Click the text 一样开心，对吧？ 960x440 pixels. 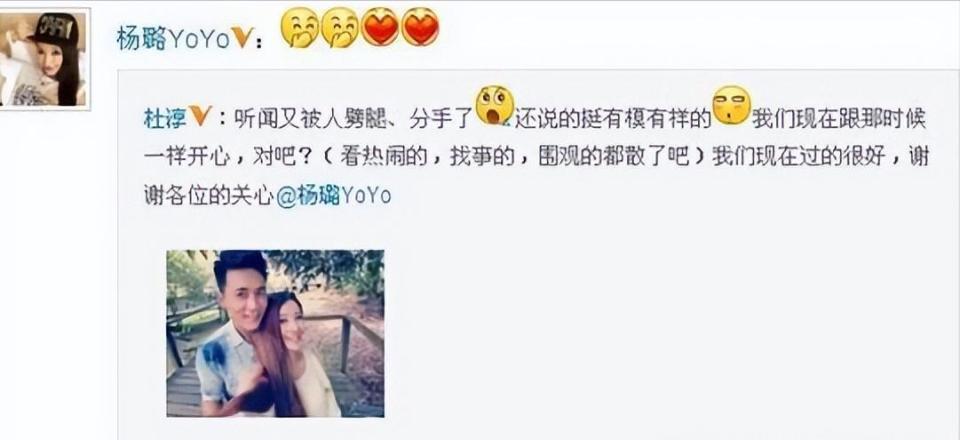[230, 157]
